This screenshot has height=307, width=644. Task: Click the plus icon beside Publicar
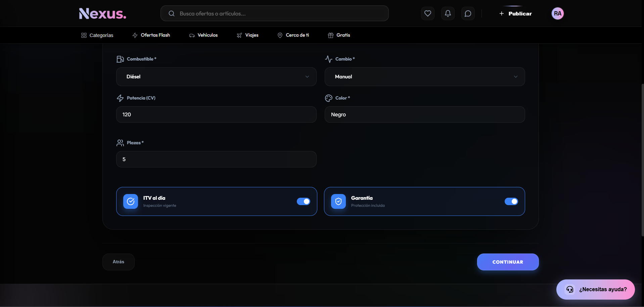coord(501,13)
